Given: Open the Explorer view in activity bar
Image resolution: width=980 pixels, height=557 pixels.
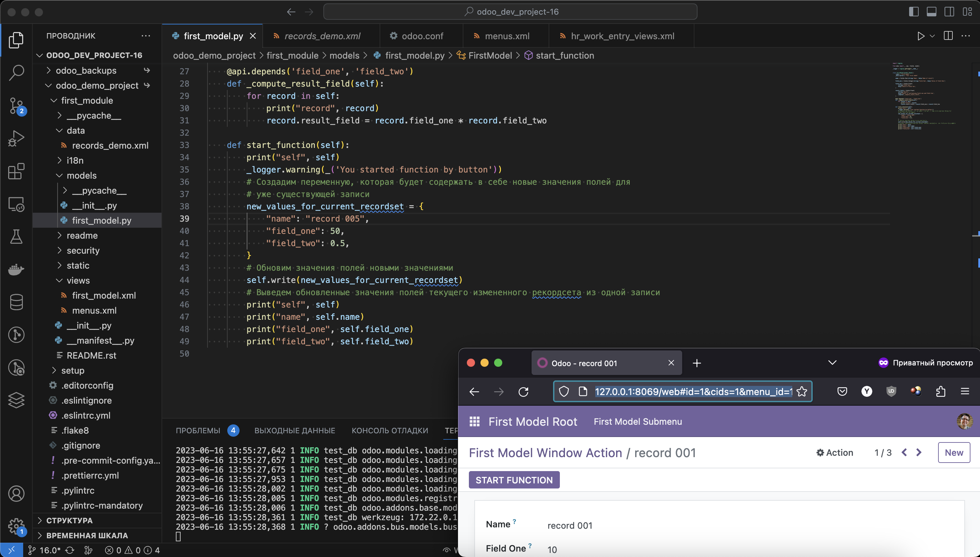Looking at the screenshot, I should point(16,40).
